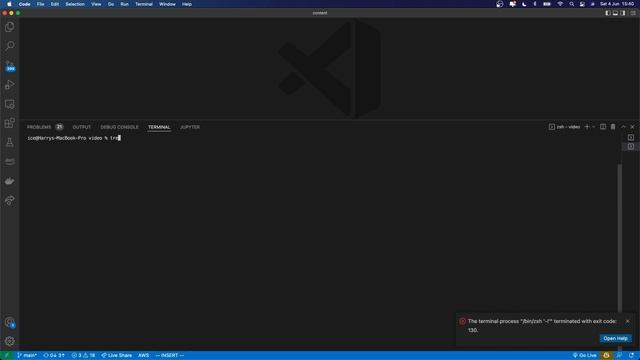Open the Go menu
This screenshot has height=360, width=640.
[111, 4]
